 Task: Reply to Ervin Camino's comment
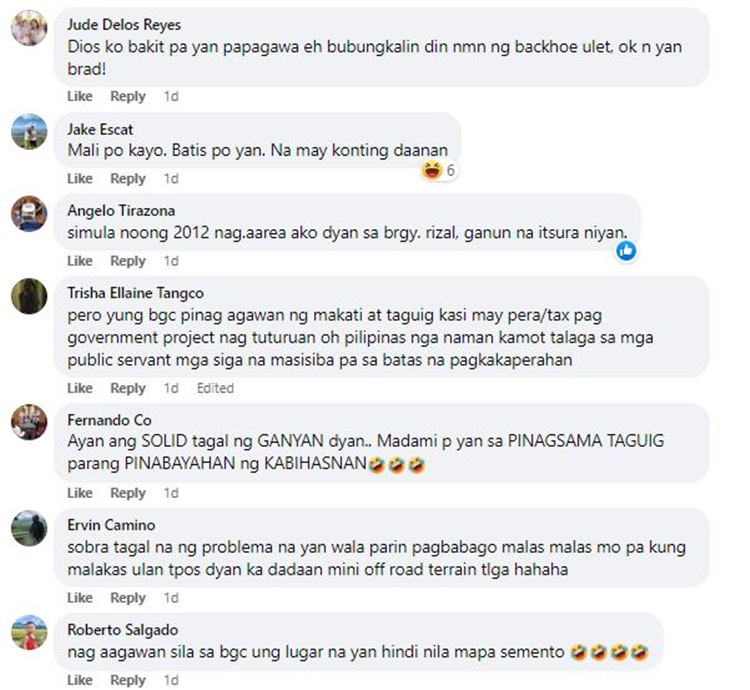128,598
